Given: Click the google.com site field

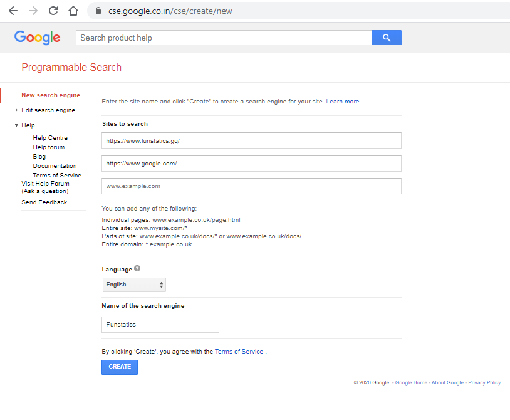Looking at the screenshot, I should (251, 164).
